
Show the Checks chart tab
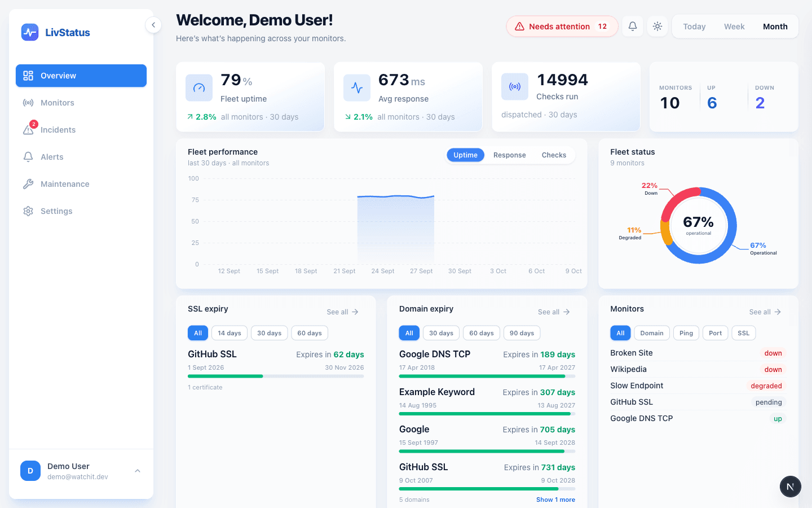pyautogui.click(x=554, y=155)
